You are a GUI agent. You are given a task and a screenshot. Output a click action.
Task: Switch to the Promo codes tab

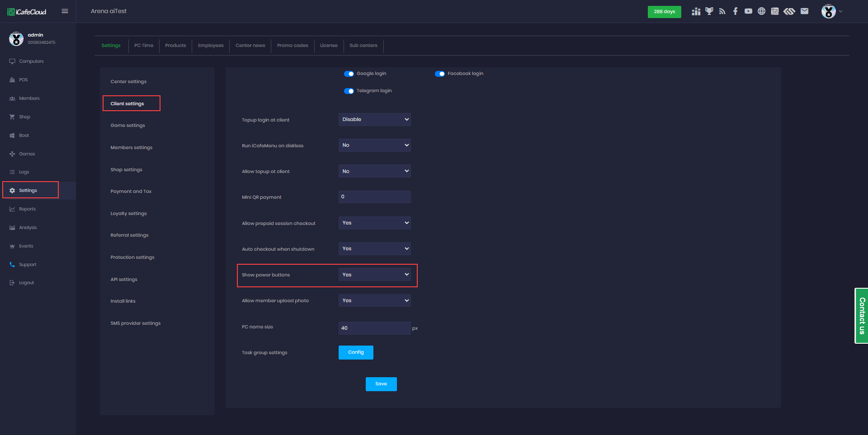tap(292, 46)
